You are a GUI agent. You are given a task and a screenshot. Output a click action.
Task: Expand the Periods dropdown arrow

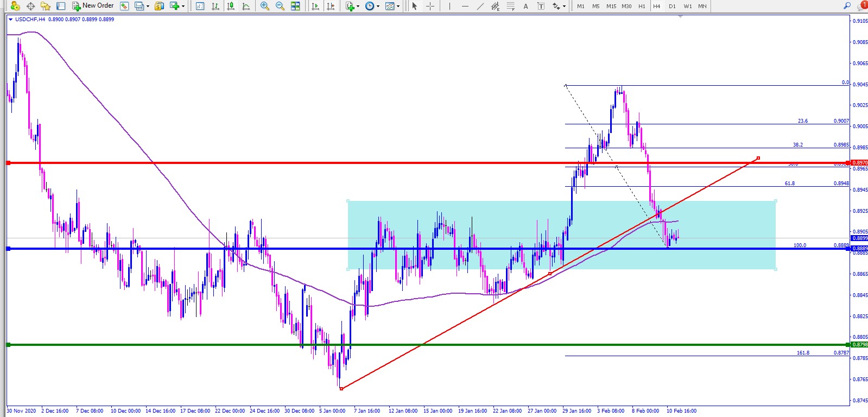coord(378,7)
